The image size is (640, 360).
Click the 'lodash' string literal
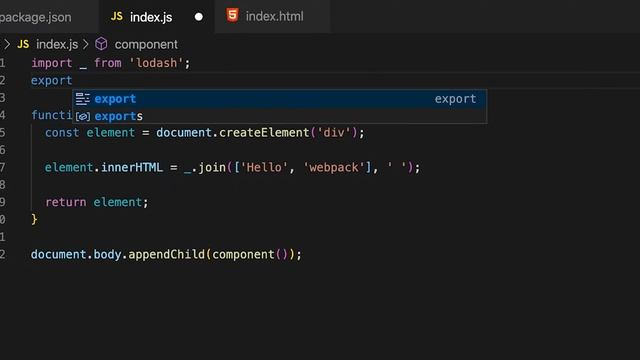click(x=156, y=63)
